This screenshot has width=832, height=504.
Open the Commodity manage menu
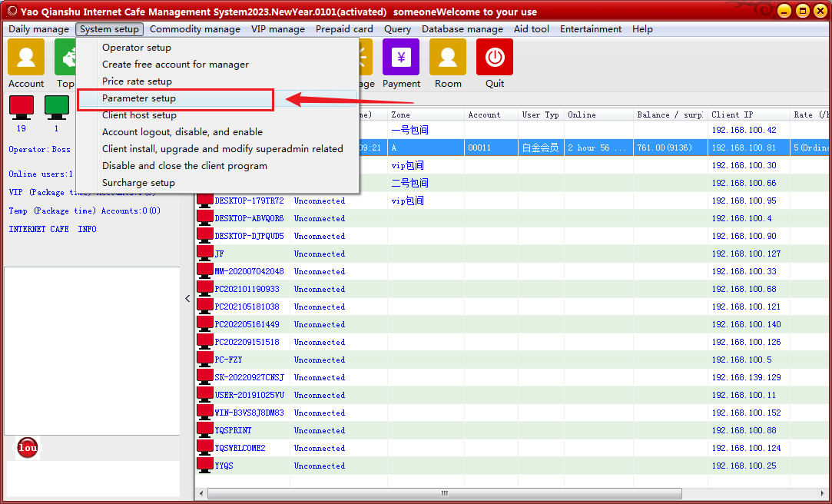click(195, 29)
